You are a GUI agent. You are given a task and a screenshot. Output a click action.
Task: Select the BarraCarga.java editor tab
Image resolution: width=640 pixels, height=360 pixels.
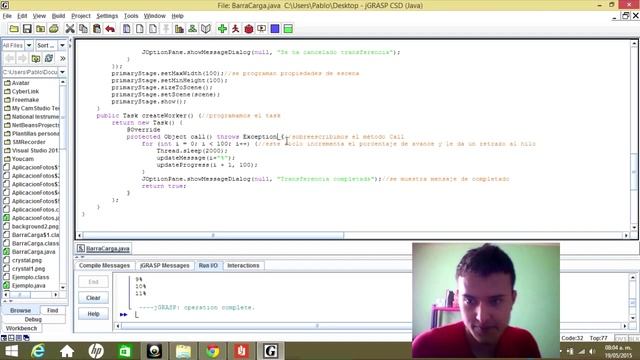[104, 249]
